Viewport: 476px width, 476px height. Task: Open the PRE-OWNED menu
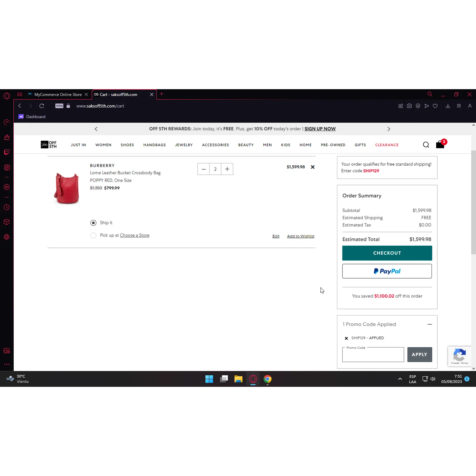333,145
